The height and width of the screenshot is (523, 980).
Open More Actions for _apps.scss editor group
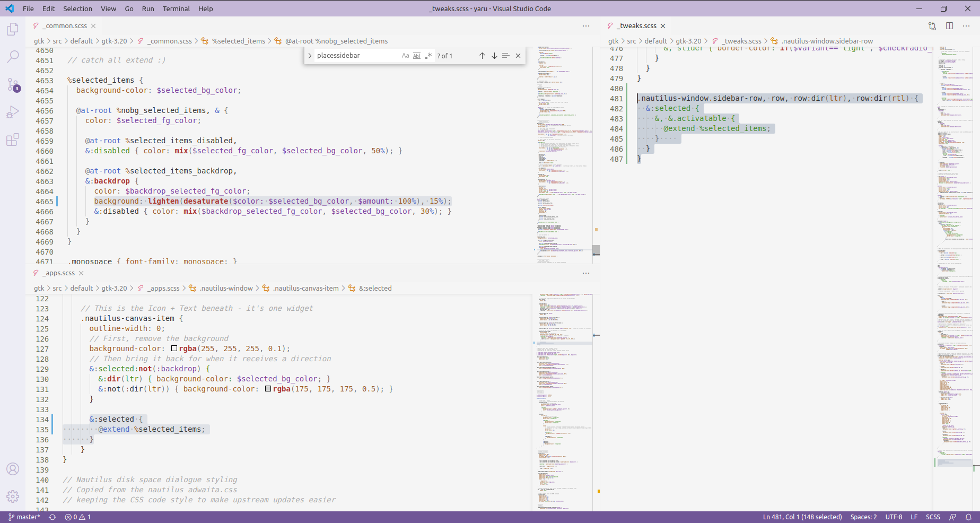click(586, 273)
